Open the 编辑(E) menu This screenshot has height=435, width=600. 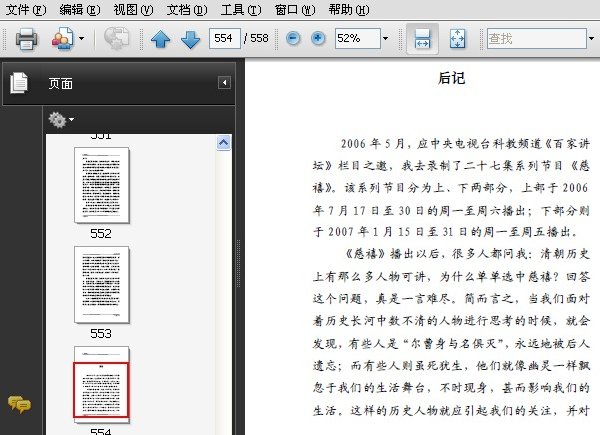tap(80, 10)
